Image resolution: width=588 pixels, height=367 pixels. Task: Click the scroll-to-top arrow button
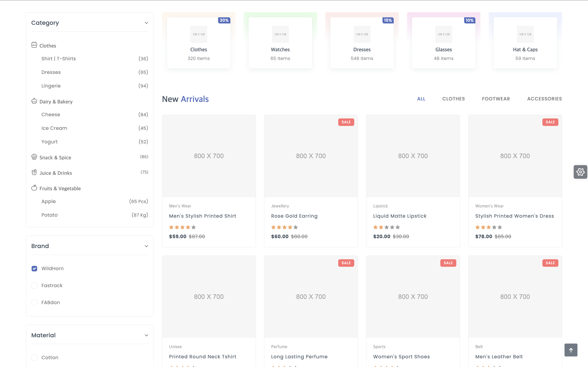(x=571, y=350)
